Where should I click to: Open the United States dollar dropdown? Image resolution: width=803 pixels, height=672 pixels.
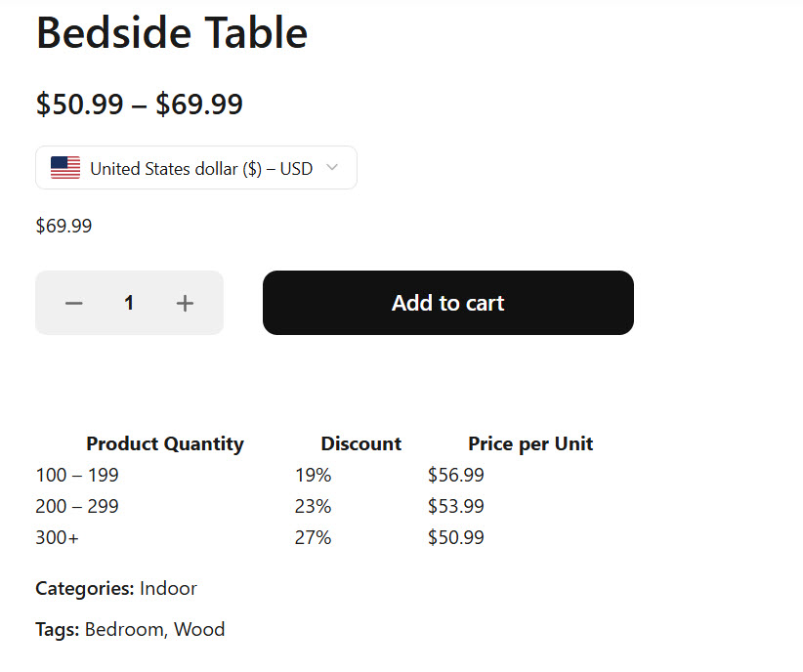(x=195, y=167)
